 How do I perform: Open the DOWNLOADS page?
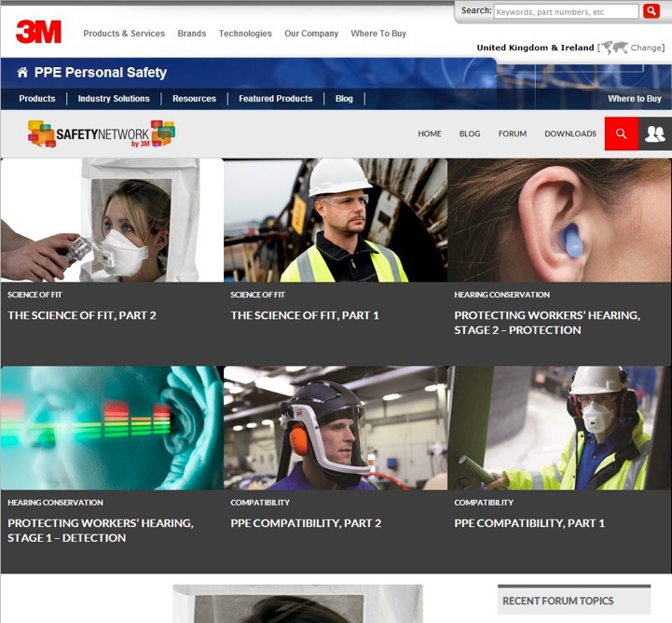click(x=570, y=133)
